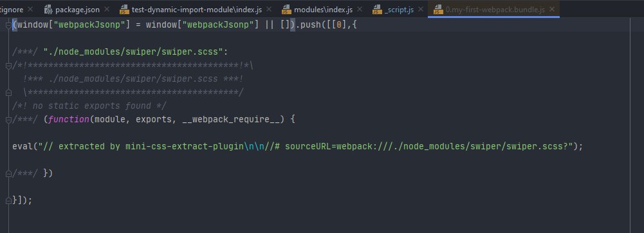This screenshot has height=233, width=644.
Task: Close the _script.js tab
Action: click(x=421, y=9)
